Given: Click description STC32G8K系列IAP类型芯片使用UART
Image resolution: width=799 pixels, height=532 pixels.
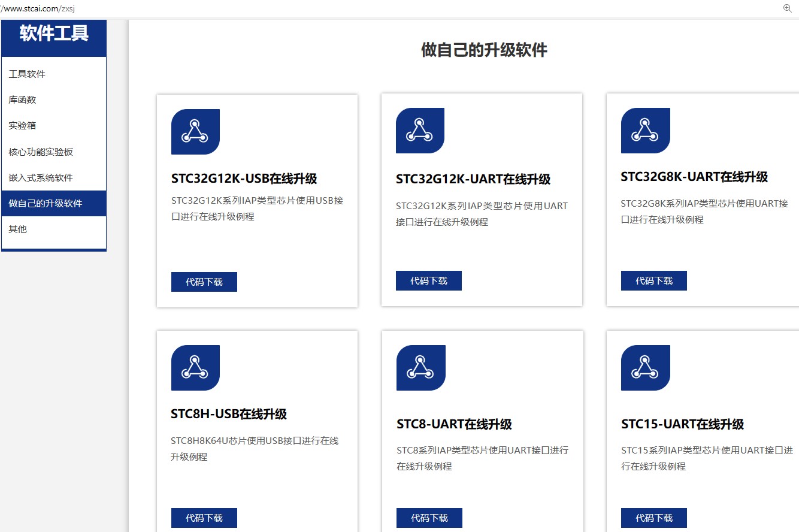Looking at the screenshot, I should [704, 211].
